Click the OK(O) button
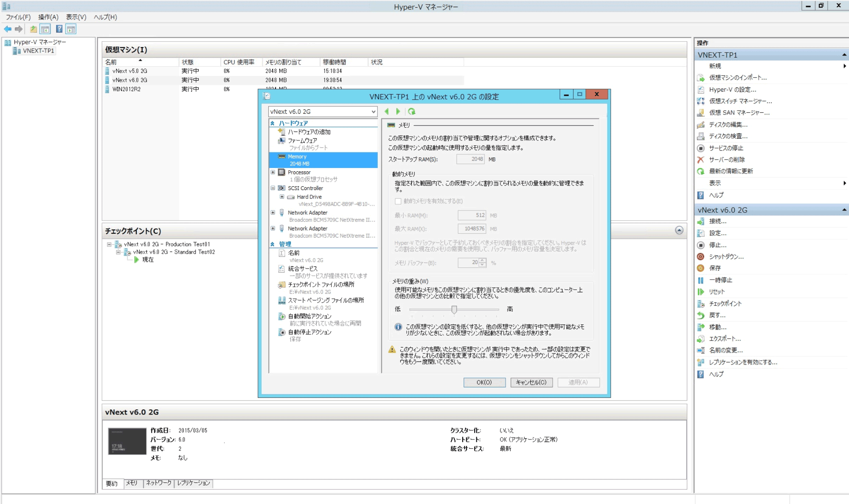The height and width of the screenshot is (504, 849). click(x=484, y=382)
